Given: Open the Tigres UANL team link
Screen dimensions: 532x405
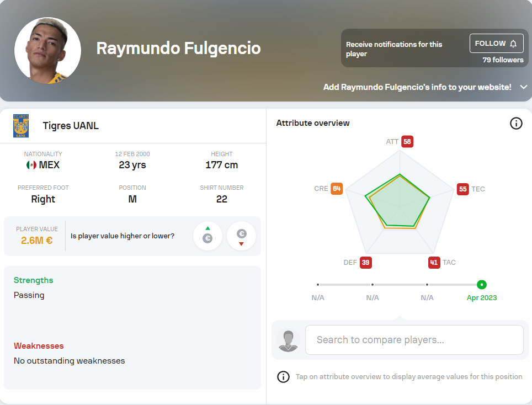Looking at the screenshot, I should [71, 126].
